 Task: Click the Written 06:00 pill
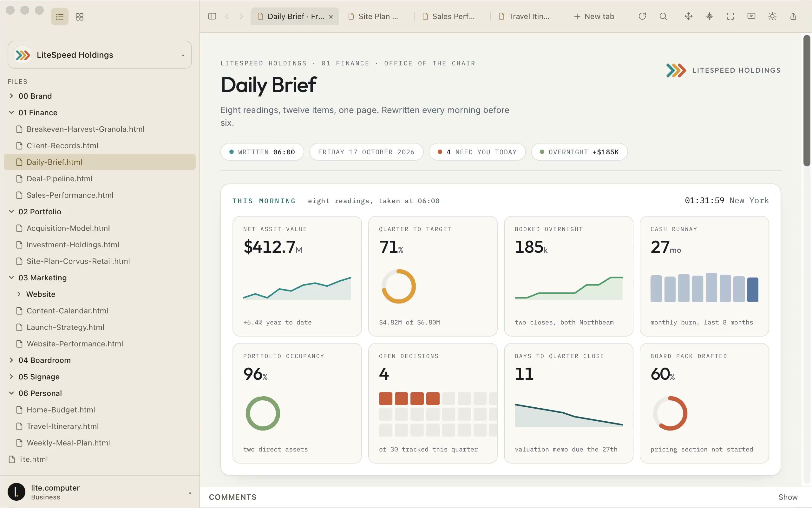262,152
